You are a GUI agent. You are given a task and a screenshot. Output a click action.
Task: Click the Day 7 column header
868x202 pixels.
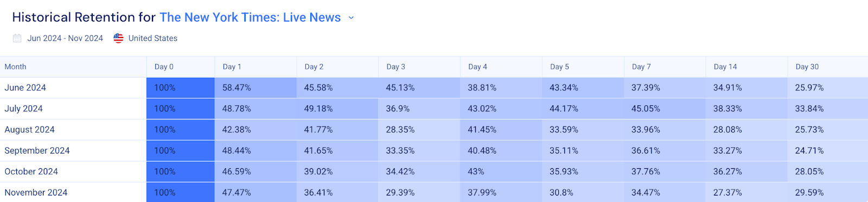tap(641, 67)
